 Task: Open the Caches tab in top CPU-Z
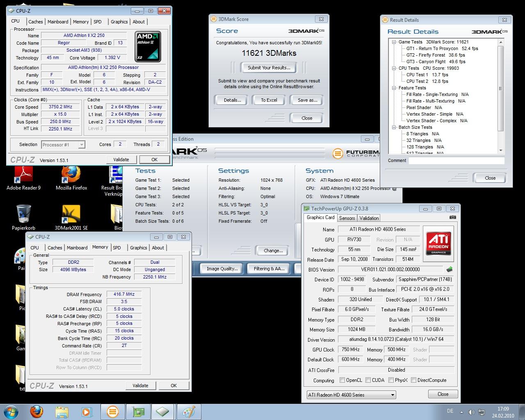36,22
